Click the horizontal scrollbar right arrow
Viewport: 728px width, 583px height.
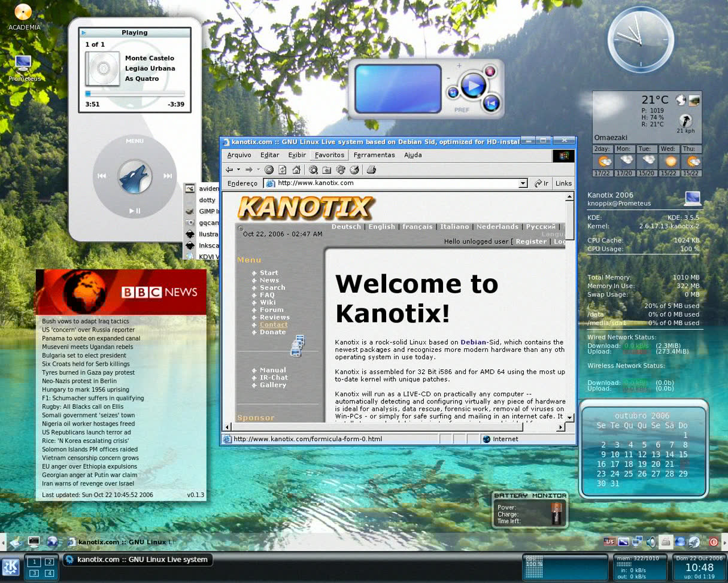pyautogui.click(x=561, y=427)
